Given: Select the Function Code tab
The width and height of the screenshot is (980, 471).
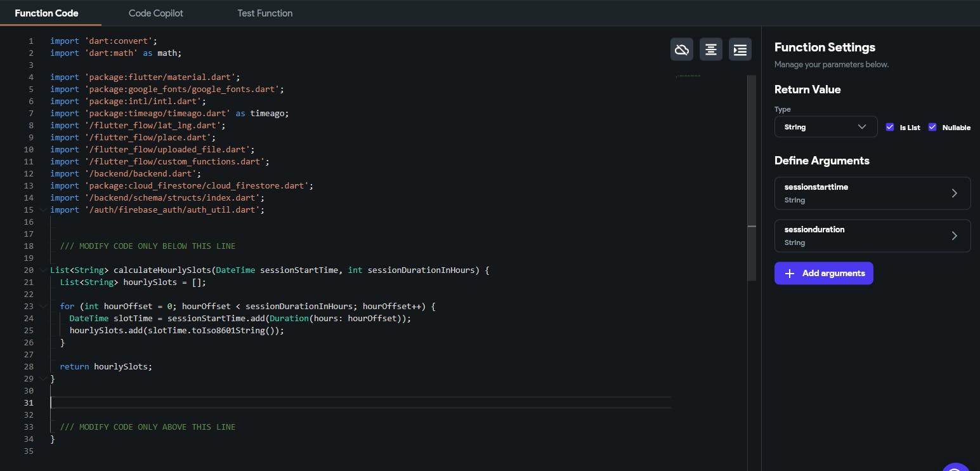Looking at the screenshot, I should tap(46, 13).
